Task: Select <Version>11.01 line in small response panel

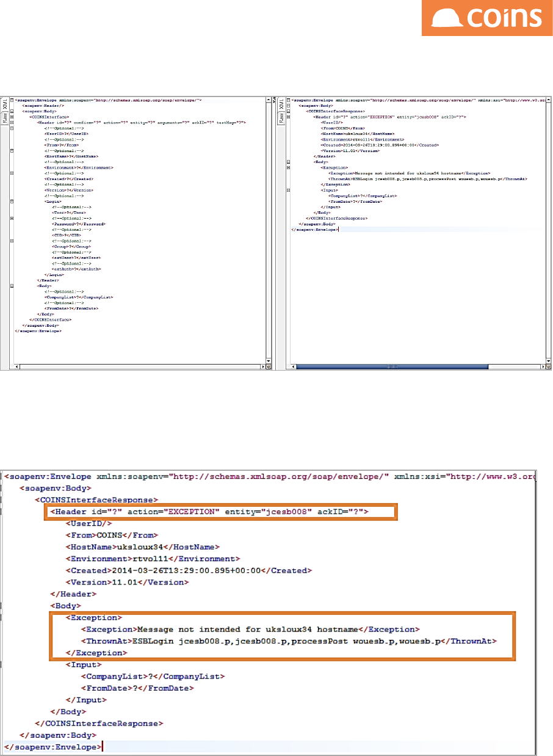Action: click(x=350, y=151)
